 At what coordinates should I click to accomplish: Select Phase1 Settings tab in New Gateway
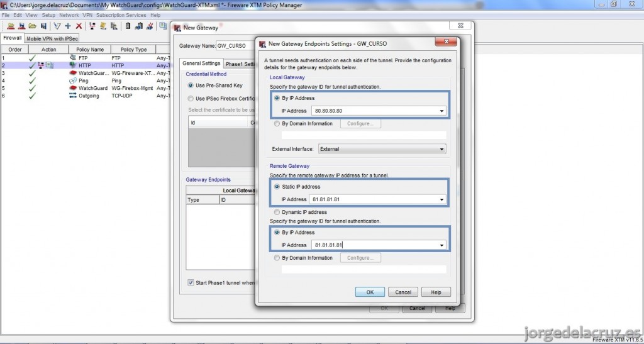tap(240, 64)
